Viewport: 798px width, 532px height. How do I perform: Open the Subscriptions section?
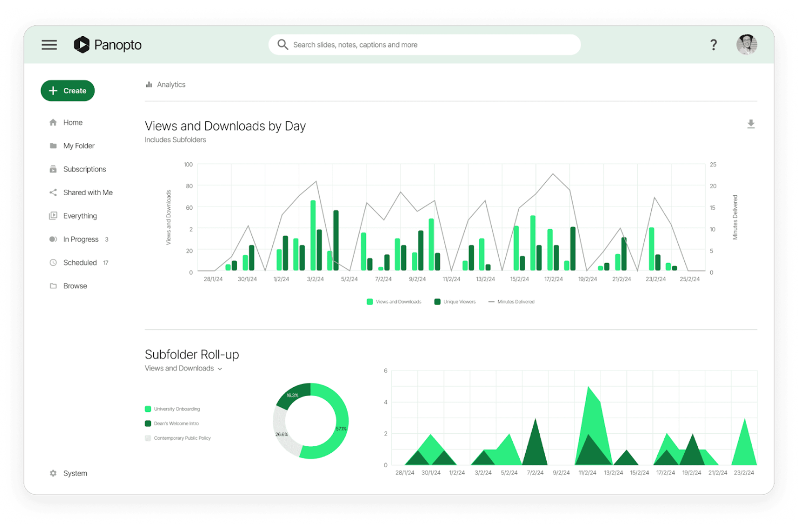85,169
